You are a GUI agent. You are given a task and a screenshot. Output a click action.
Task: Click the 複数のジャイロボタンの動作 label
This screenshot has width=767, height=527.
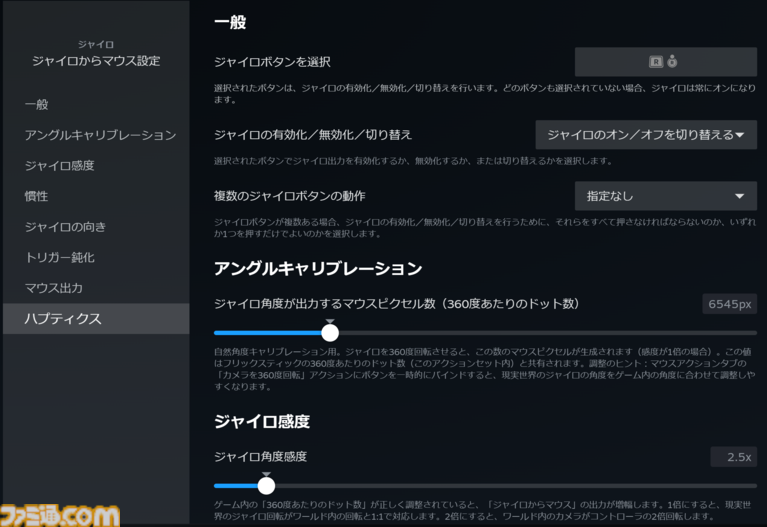[x=290, y=196]
